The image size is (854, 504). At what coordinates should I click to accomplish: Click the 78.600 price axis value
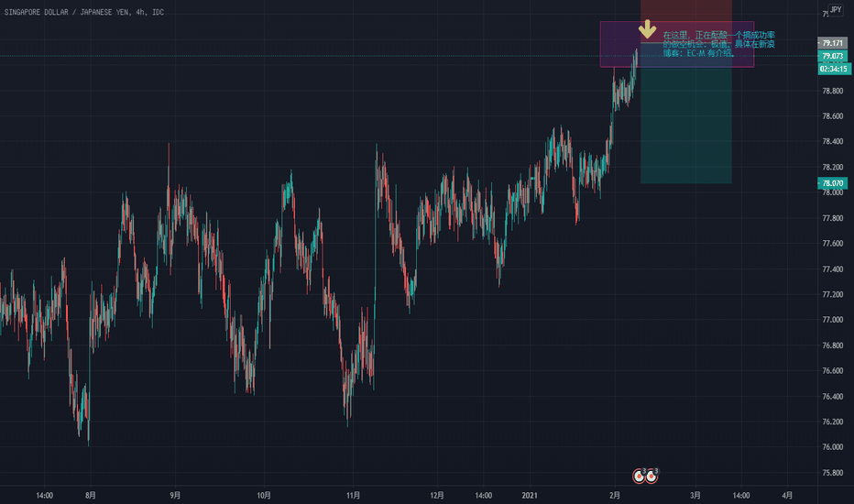(833, 116)
